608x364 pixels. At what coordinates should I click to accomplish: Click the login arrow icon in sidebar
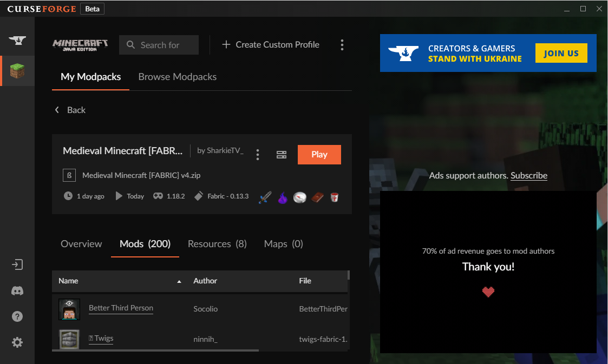pyautogui.click(x=17, y=265)
